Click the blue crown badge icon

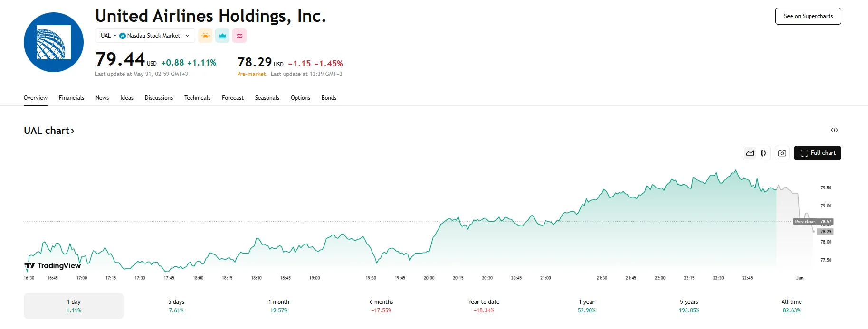tap(222, 36)
